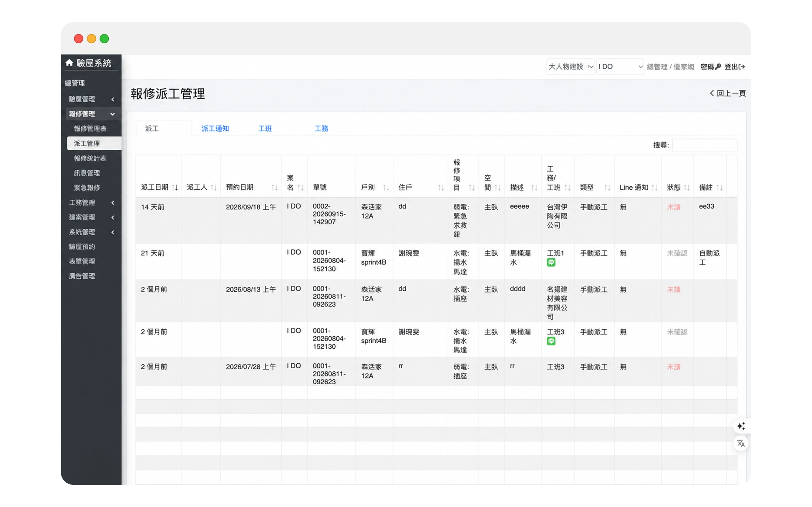
Task: Click the 未確認 status in 工班1 row
Action: click(677, 253)
